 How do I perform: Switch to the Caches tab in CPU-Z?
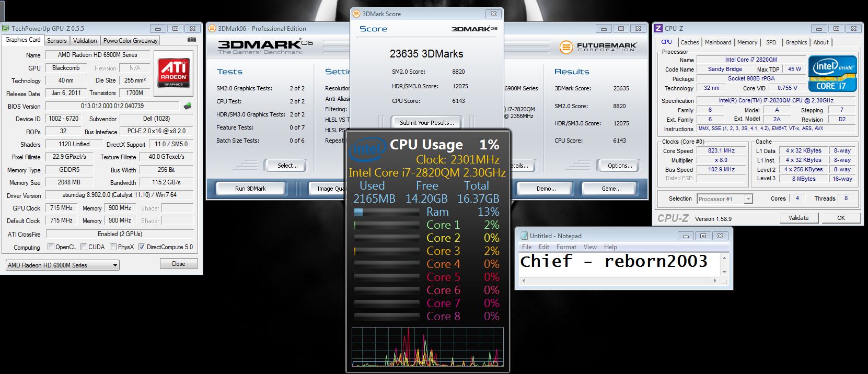coord(689,42)
